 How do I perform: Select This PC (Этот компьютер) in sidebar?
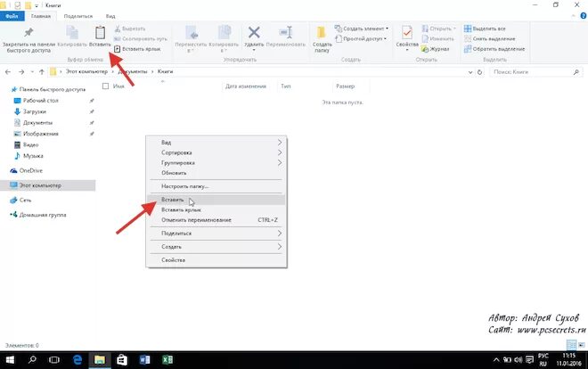47,185
